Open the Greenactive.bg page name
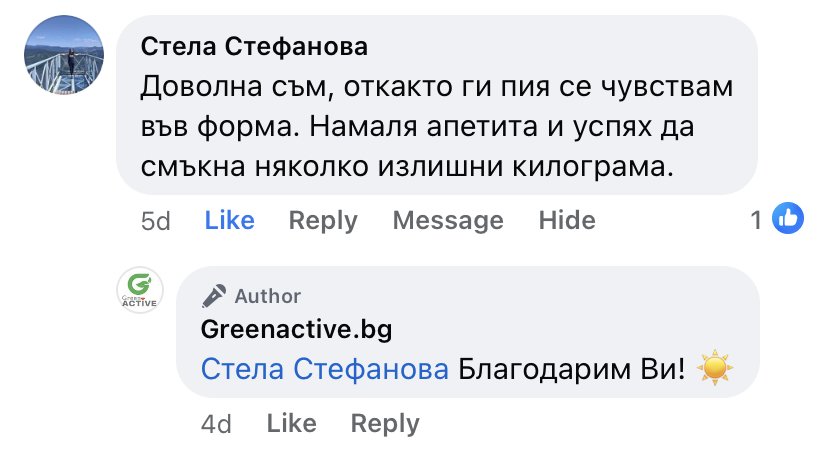Image resolution: width=828 pixels, height=451 pixels. [x=296, y=330]
